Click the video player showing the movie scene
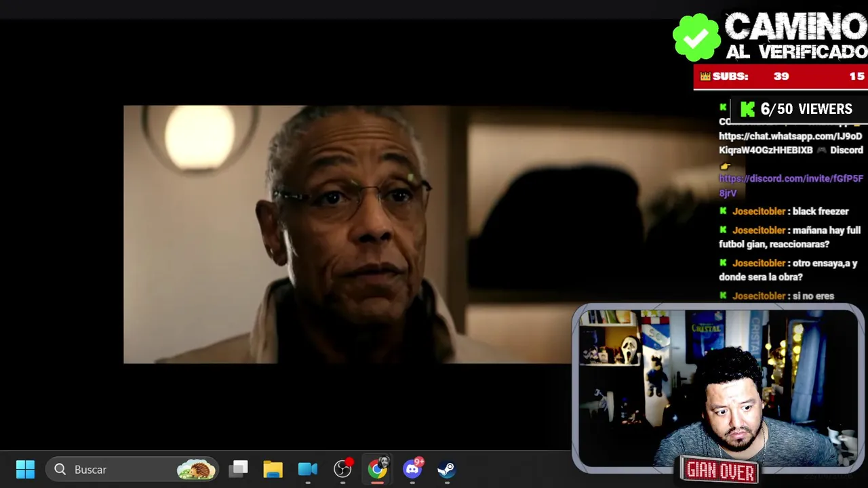868x488 pixels. [x=348, y=235]
